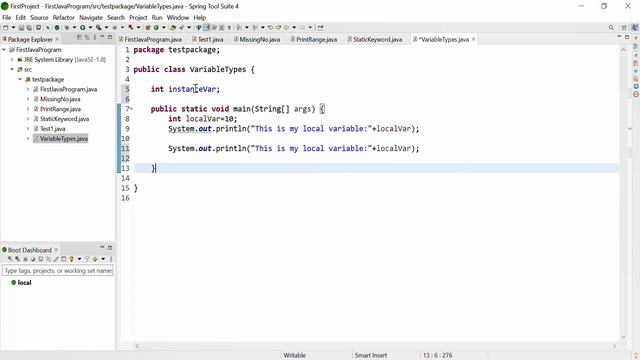Open the Project menu

(138, 18)
